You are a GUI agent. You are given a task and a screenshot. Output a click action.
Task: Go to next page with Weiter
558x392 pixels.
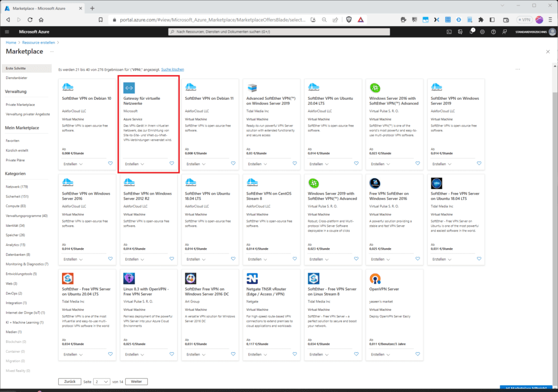tap(136, 382)
